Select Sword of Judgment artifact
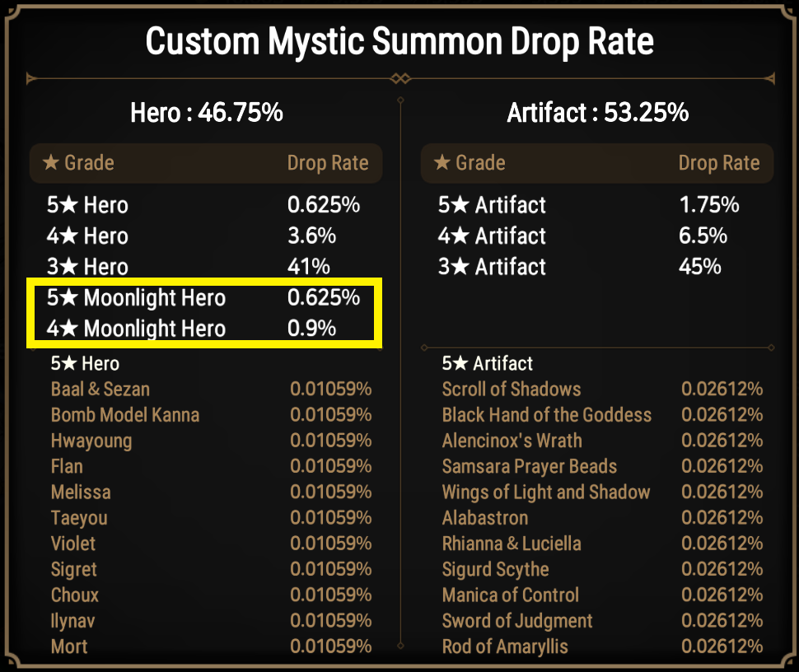The height and width of the screenshot is (672, 799). pos(517,621)
